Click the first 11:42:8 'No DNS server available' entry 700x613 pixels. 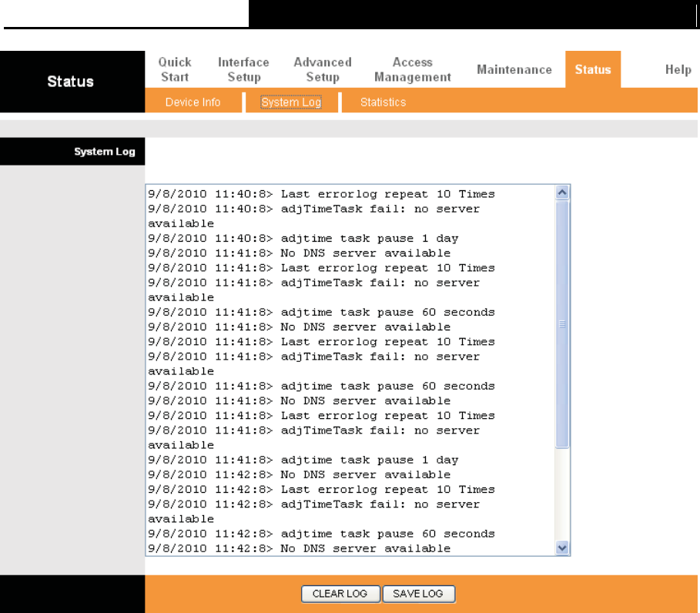(x=365, y=474)
